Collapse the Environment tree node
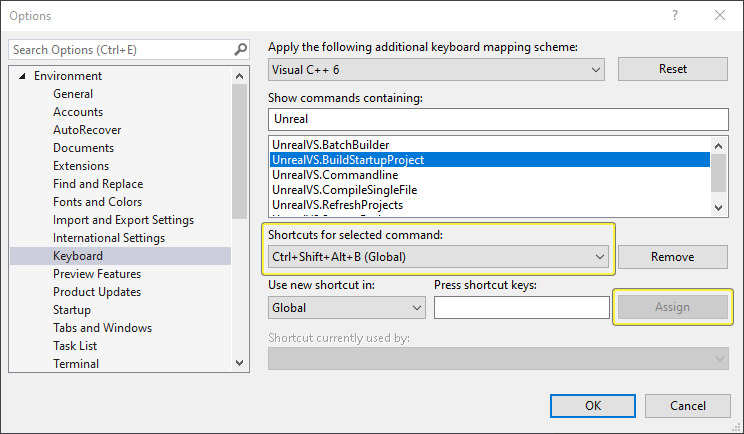Image resolution: width=744 pixels, height=434 pixels. pyautogui.click(x=20, y=76)
